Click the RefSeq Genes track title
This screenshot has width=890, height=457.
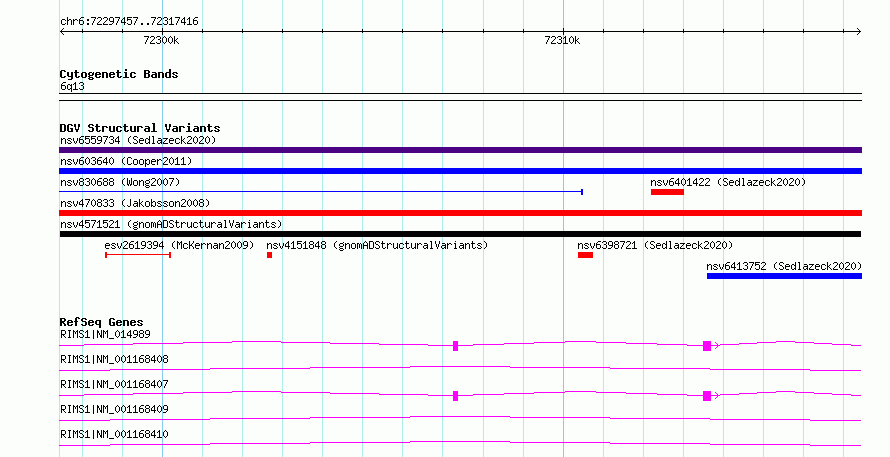pos(101,322)
